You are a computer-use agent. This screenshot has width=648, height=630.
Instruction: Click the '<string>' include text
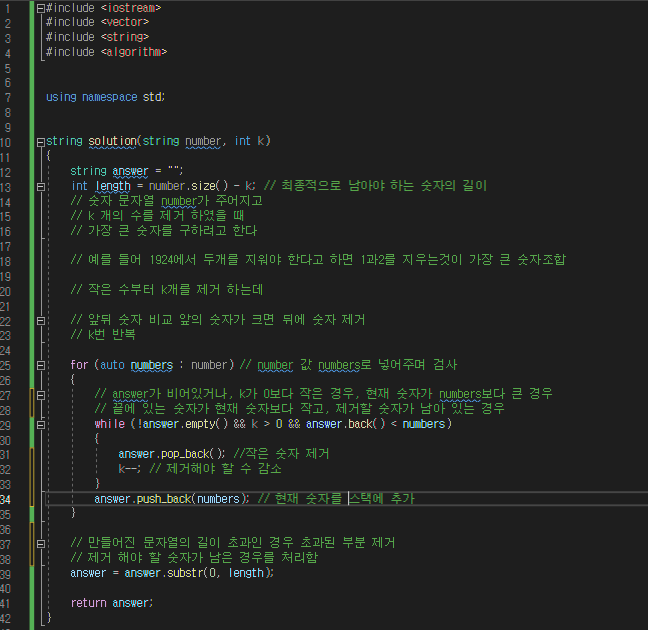[125, 37]
